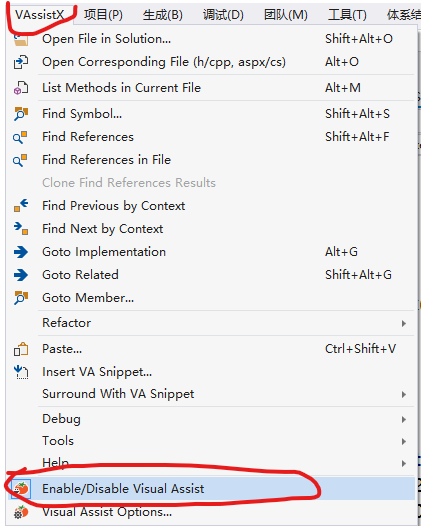This screenshot has width=421, height=526.
Task: Click the Insert VA Snippet icon
Action: tap(21, 372)
